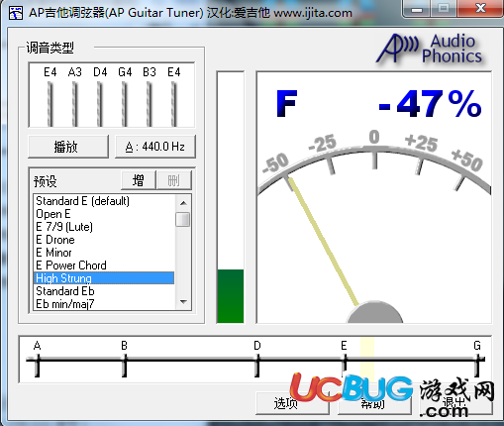Pluck the G4 string

[x=125, y=103]
